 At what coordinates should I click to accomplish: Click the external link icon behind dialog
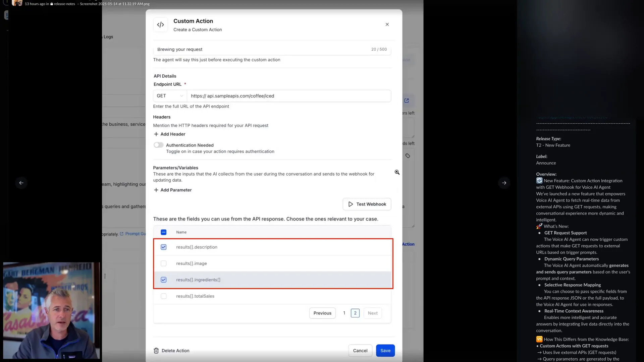[407, 101]
